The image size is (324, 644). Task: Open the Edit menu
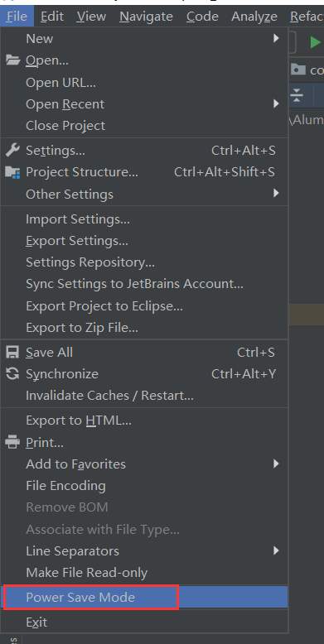coord(52,17)
